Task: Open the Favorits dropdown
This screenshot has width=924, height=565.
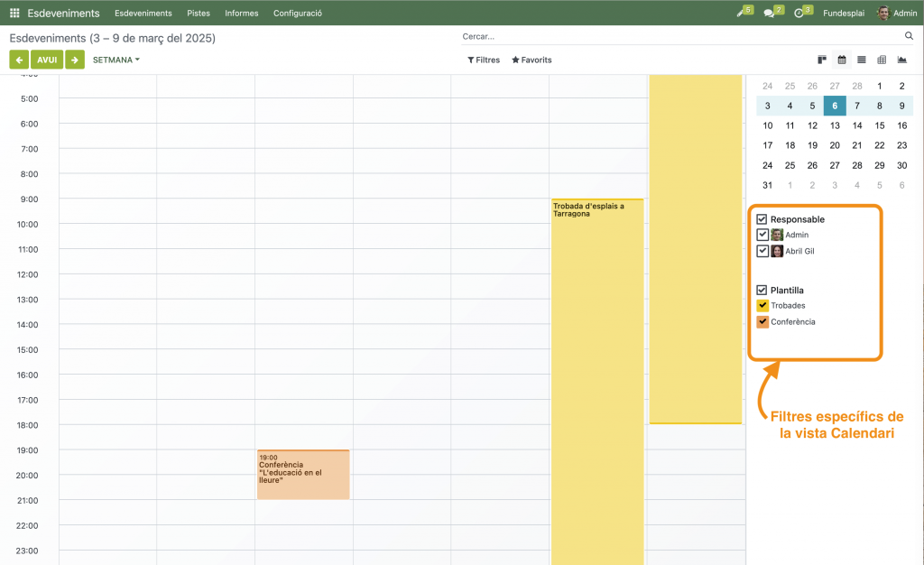Action: (531, 60)
